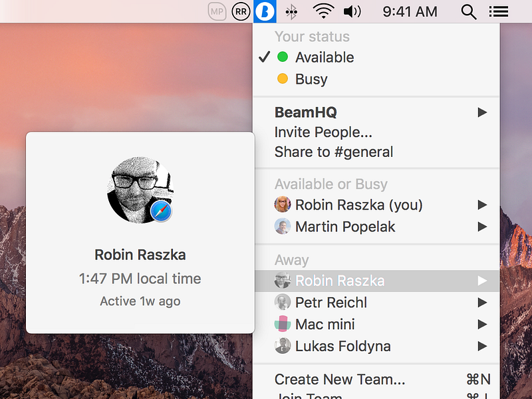The height and width of the screenshot is (399, 532).
Task: Click the RR menu bar icon
Action: click(241, 11)
